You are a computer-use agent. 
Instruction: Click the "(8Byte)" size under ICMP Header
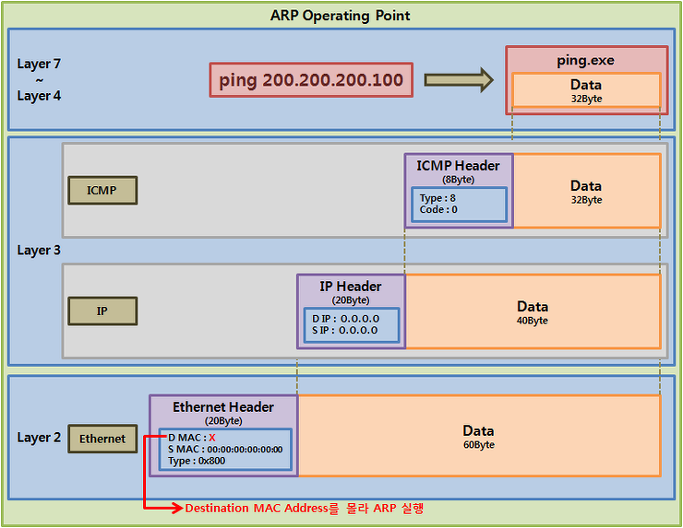[458, 179]
